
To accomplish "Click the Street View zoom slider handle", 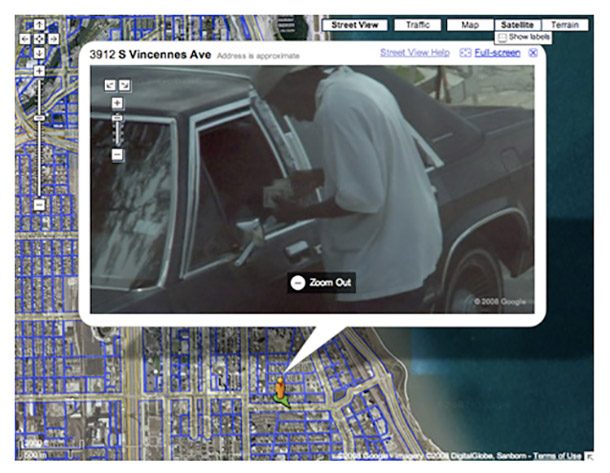I will click(x=117, y=118).
